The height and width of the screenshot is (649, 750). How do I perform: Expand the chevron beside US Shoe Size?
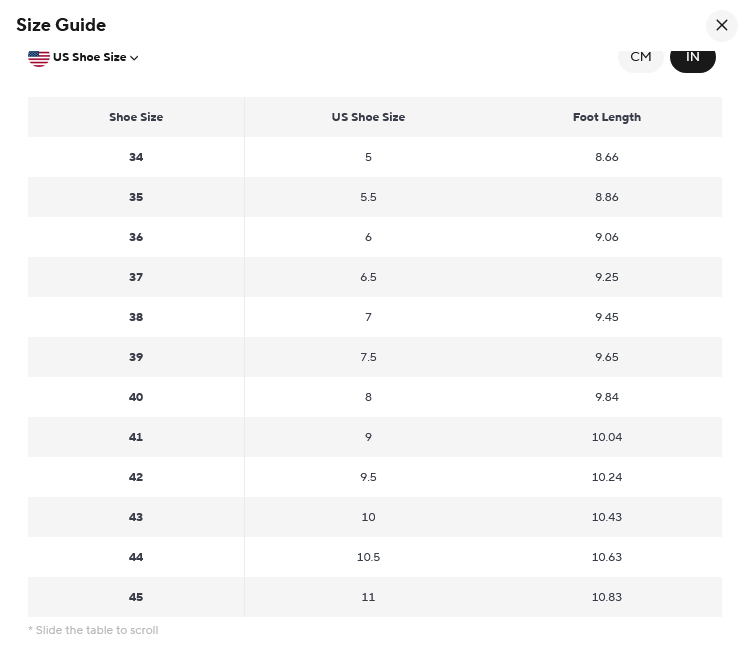click(x=134, y=58)
